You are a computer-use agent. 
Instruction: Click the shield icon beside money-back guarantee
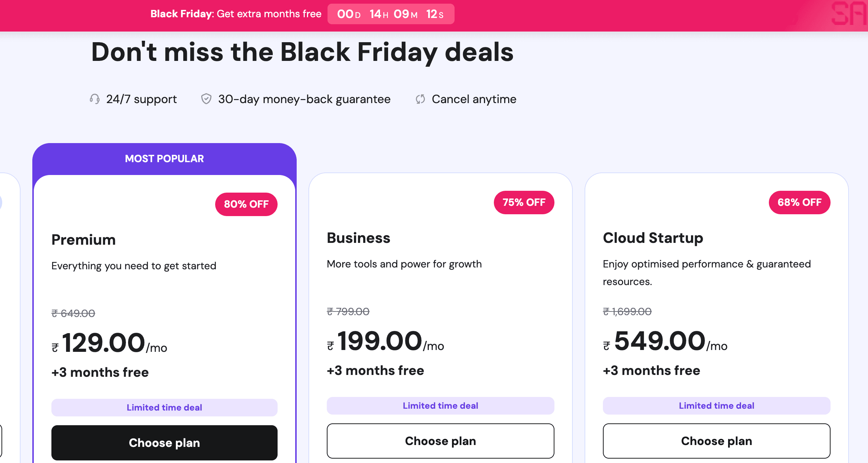click(207, 98)
